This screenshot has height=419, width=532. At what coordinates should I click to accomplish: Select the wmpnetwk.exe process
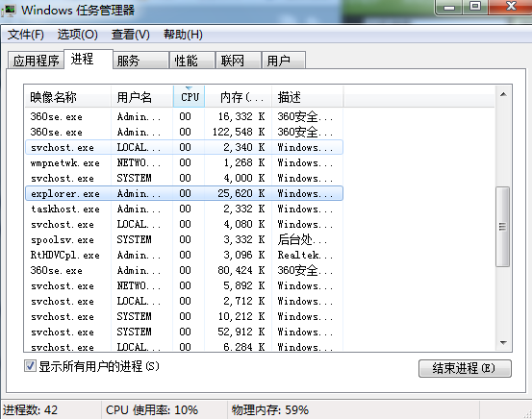(x=185, y=162)
